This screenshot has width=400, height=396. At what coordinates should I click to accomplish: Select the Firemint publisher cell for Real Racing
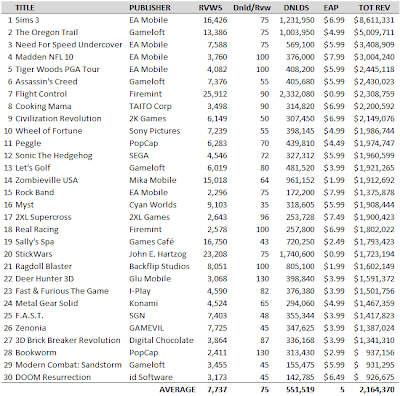coord(145,229)
